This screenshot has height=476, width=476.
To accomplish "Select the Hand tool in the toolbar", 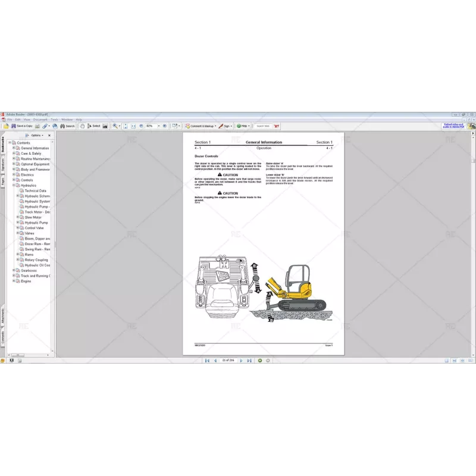I will 82,126.
